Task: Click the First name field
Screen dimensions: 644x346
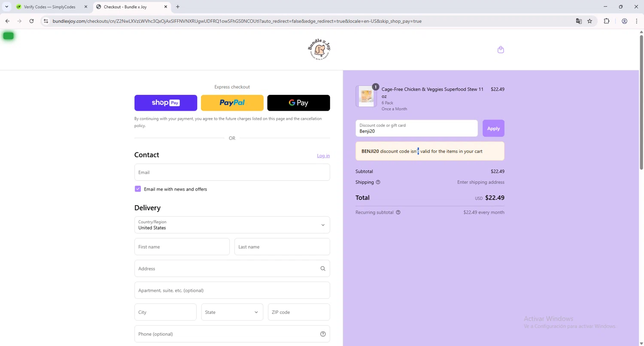Action: tap(182, 247)
